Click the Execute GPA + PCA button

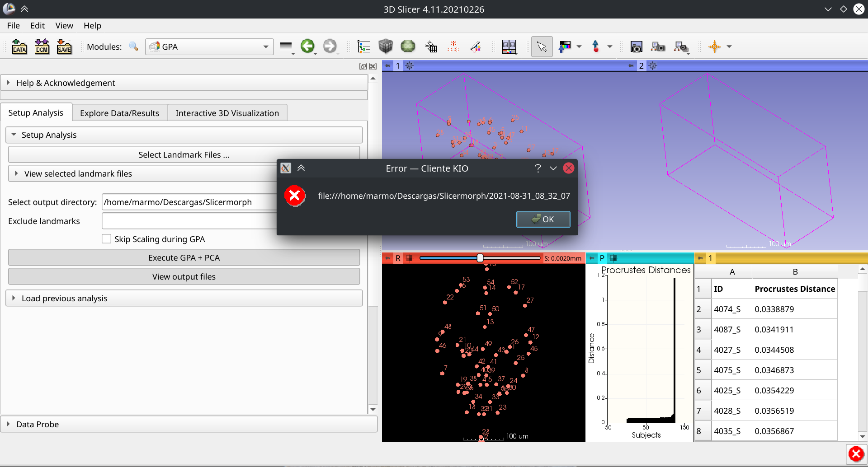(184, 257)
